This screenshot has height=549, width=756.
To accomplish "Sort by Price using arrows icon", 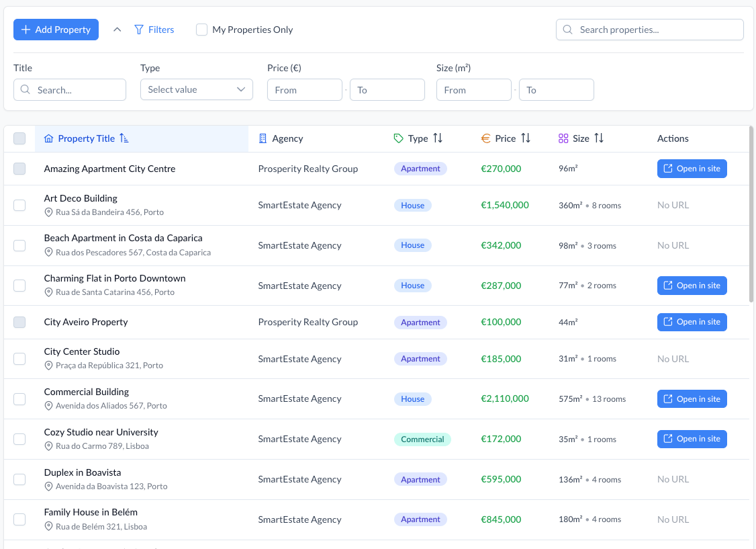I will click(526, 138).
